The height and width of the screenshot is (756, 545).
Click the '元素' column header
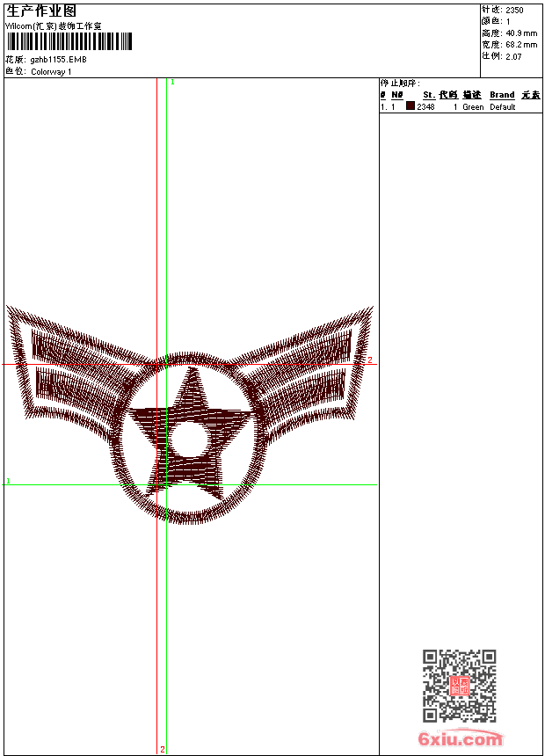pos(531,95)
